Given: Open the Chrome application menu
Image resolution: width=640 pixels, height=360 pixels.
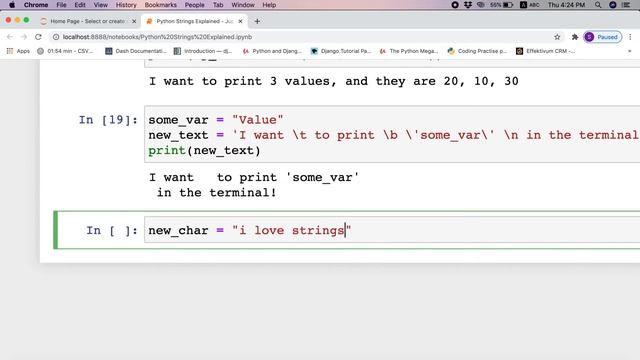Looking at the screenshot, I should [36, 5].
